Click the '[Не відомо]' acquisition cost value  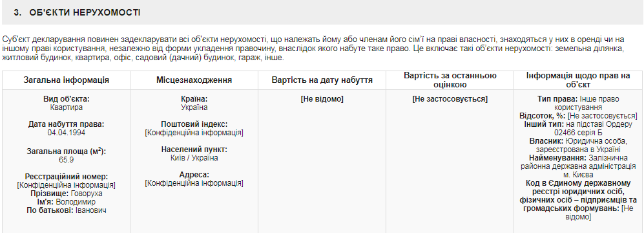click(x=322, y=99)
